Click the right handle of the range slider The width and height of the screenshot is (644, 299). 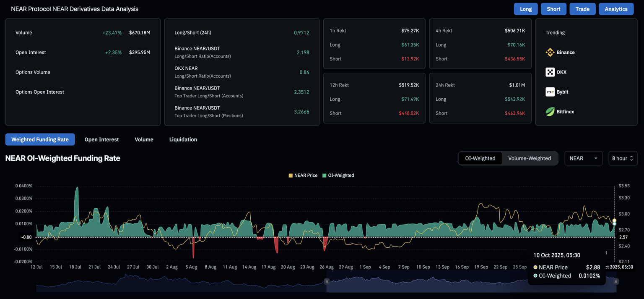(x=616, y=281)
